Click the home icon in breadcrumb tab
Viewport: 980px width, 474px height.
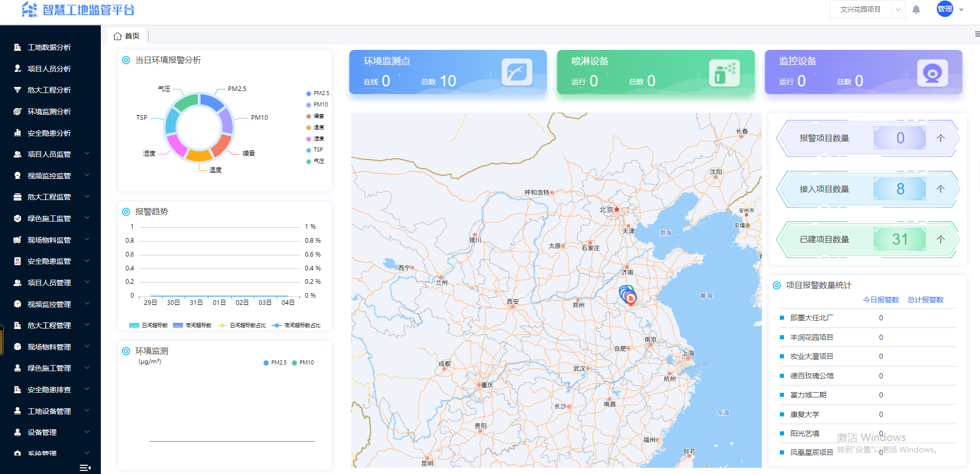click(118, 36)
